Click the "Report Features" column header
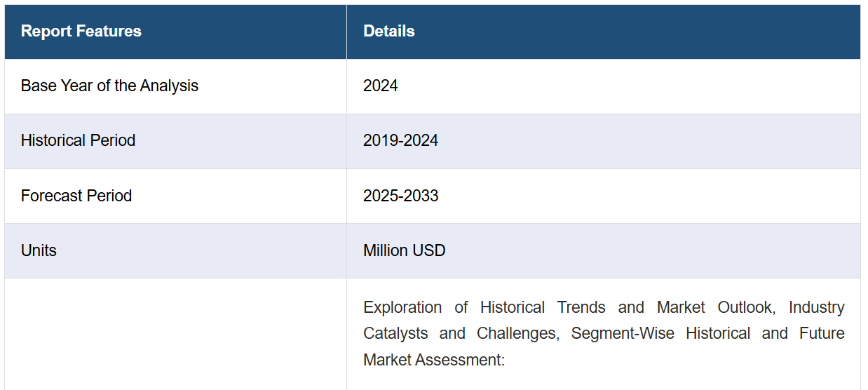Image resolution: width=868 pixels, height=390 pixels. (81, 32)
